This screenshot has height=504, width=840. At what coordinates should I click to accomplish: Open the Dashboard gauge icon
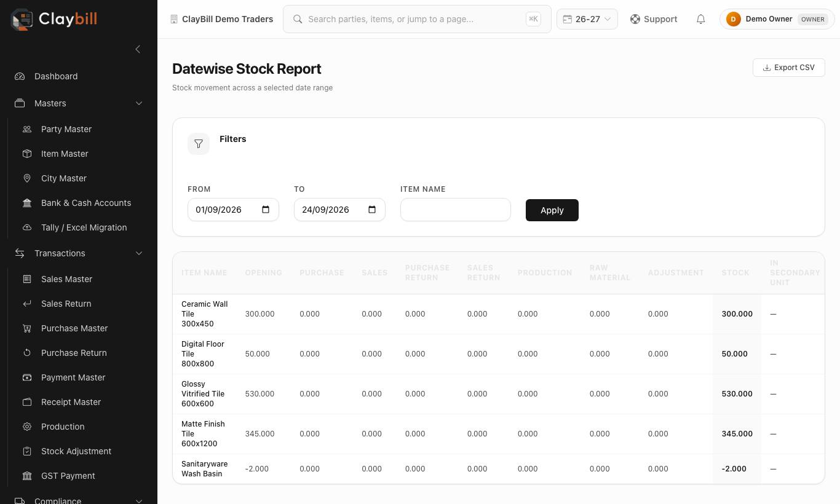point(20,76)
